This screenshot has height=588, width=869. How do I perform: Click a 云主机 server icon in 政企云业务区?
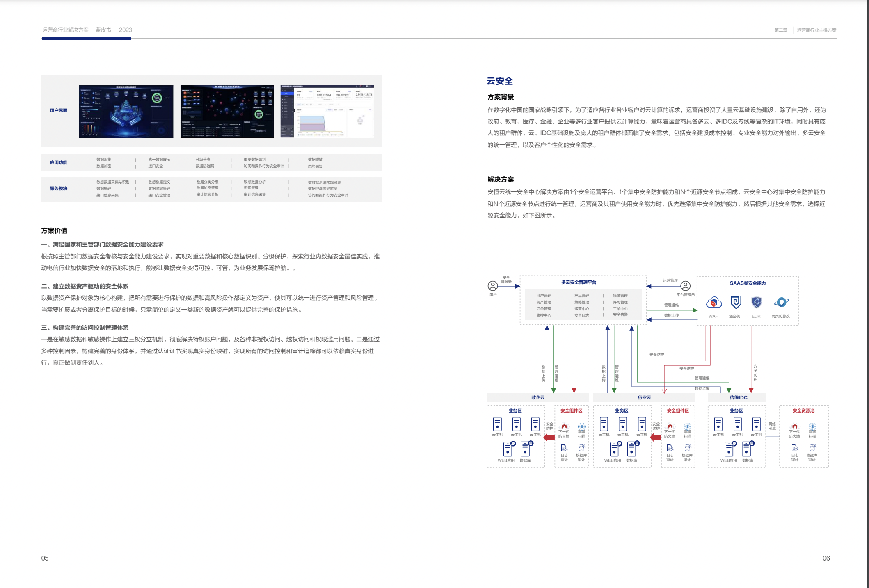pyautogui.click(x=497, y=423)
